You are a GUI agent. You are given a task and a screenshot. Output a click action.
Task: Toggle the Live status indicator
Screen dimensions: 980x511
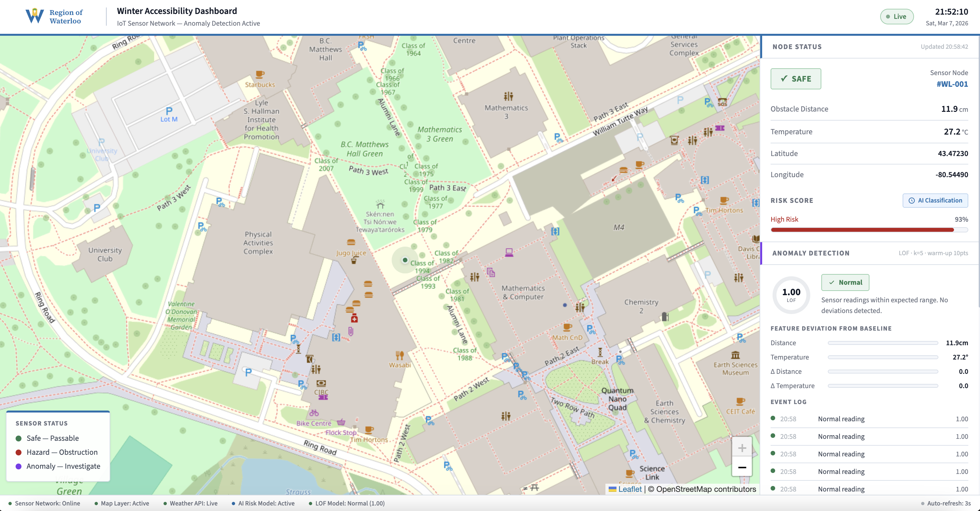tap(896, 17)
